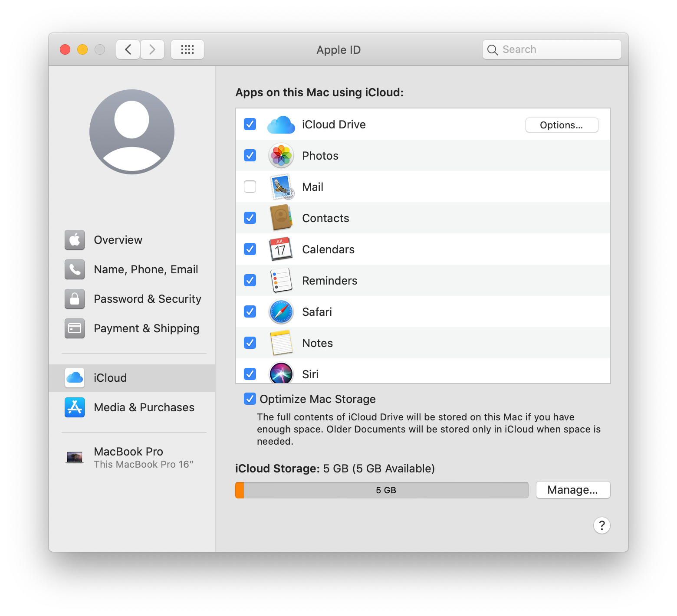Enable the Mail checkbox
Screen dimensions: 677x616
click(x=250, y=187)
